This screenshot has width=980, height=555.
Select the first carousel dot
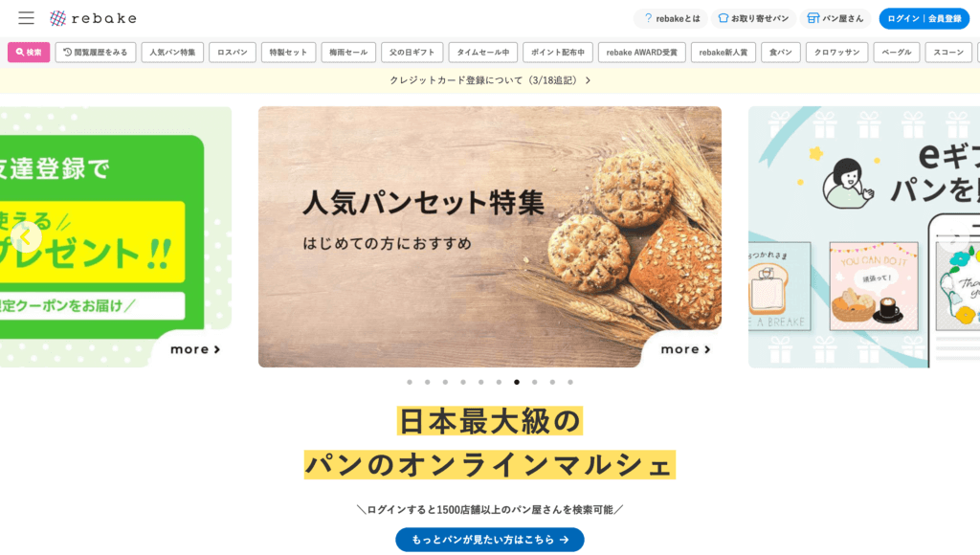coord(410,382)
